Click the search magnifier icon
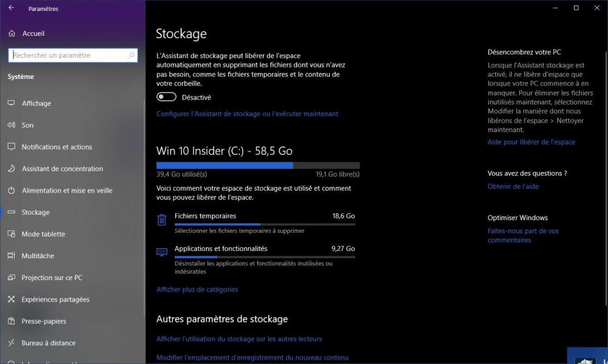The width and height of the screenshot is (608, 364). (131, 55)
